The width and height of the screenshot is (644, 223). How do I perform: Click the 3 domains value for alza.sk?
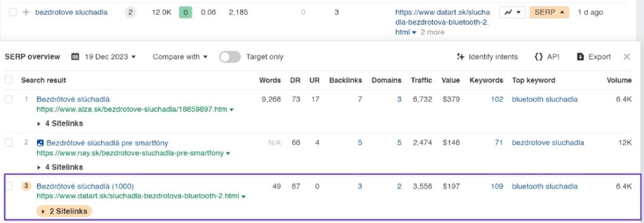coord(399,99)
